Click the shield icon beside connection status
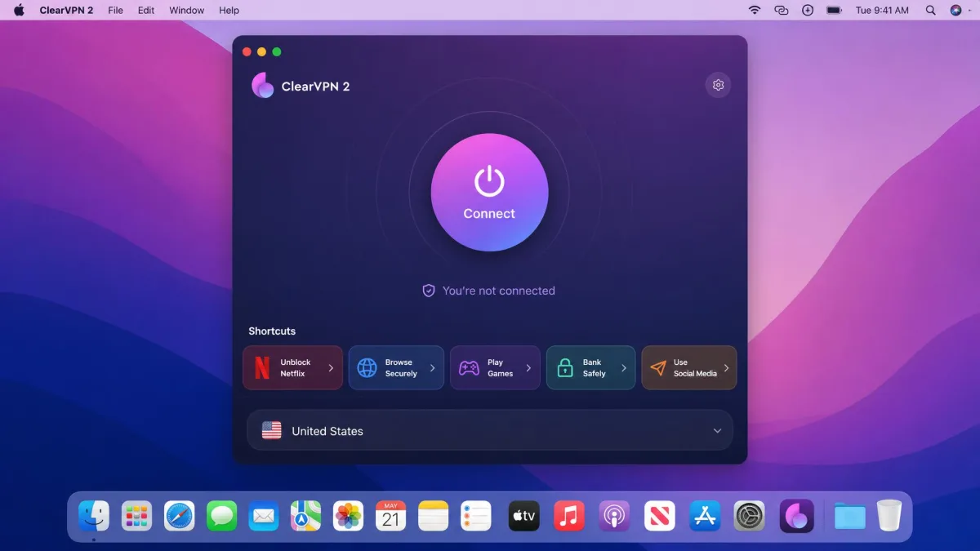Image resolution: width=980 pixels, height=551 pixels. tap(428, 291)
